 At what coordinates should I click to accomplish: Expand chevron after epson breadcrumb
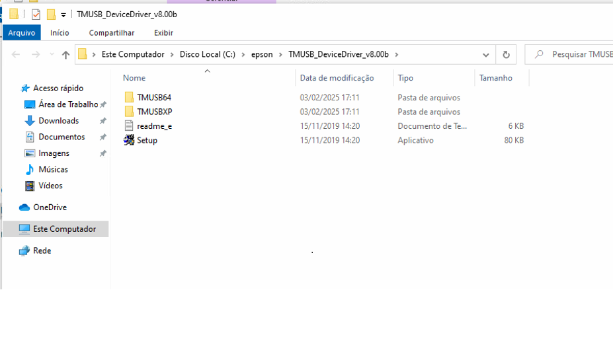coord(280,55)
